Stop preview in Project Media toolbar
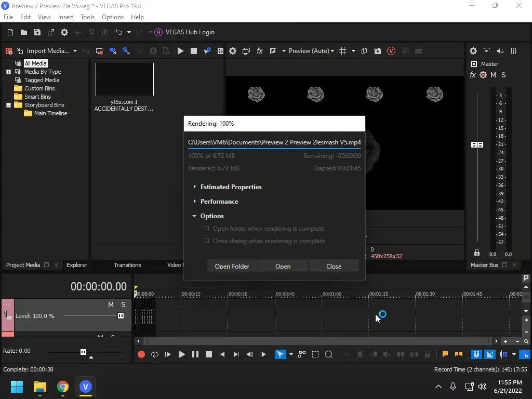532x399 pixels. 194,51
